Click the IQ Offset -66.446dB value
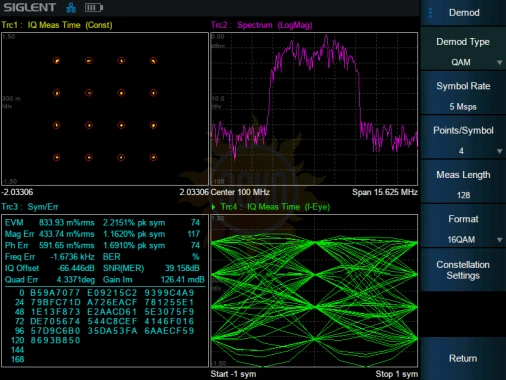 pos(76,268)
